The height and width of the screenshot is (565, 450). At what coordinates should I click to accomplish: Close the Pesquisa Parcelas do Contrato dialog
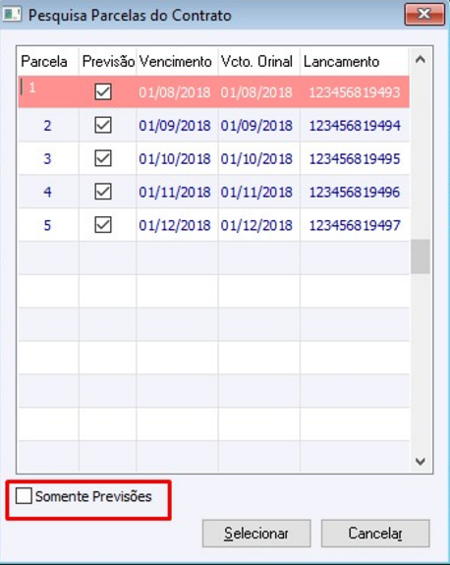point(424,14)
